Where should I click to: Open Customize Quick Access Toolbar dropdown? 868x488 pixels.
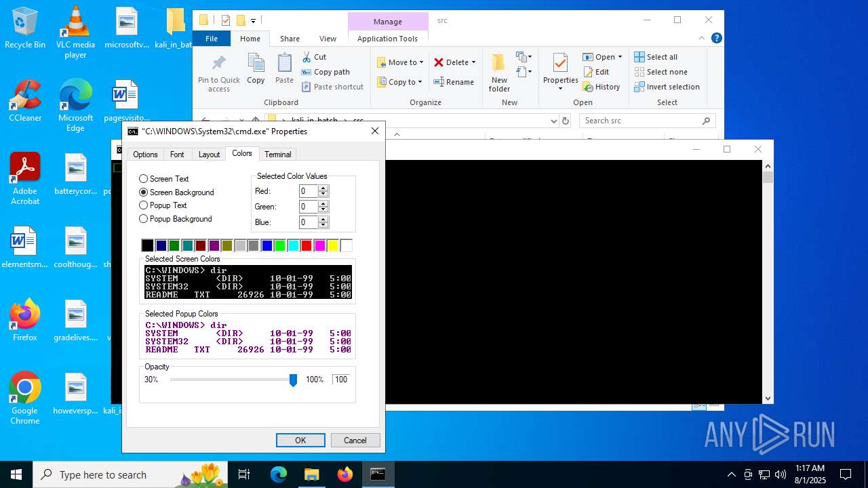tap(253, 20)
